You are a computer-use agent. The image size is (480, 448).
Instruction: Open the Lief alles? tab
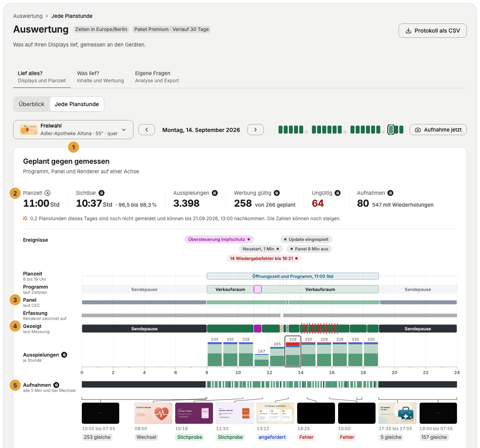[x=42, y=77]
